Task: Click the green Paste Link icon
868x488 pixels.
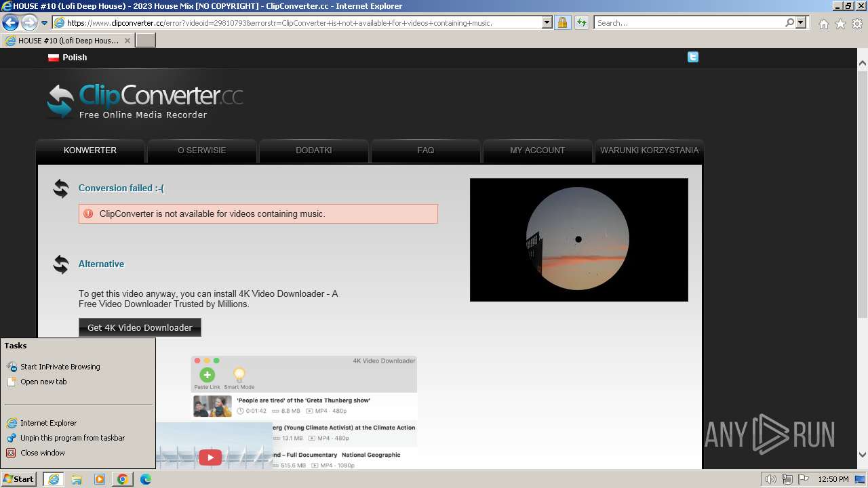Action: 208,375
